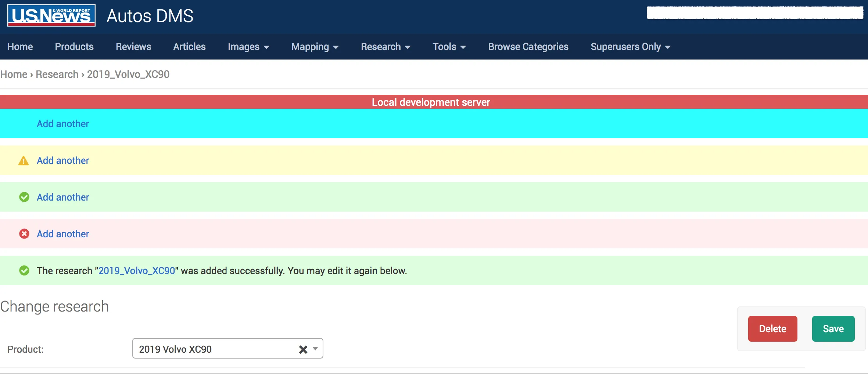Click the Product: field label
868x374 pixels.
point(25,349)
